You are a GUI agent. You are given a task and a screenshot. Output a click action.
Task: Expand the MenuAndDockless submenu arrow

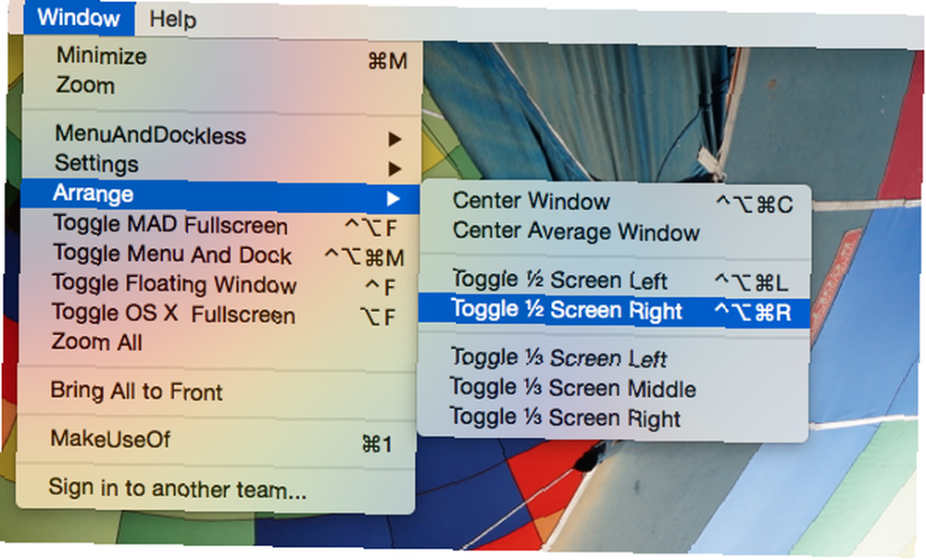[394, 140]
